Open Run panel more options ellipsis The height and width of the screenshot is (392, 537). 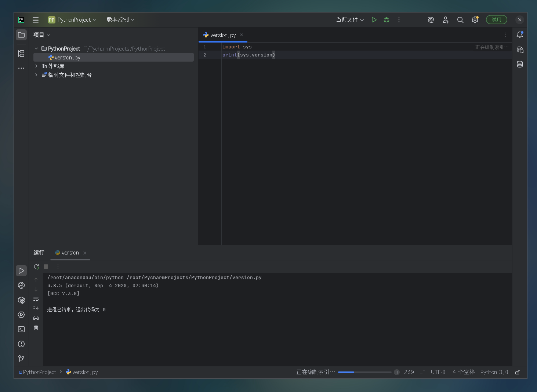click(x=58, y=267)
